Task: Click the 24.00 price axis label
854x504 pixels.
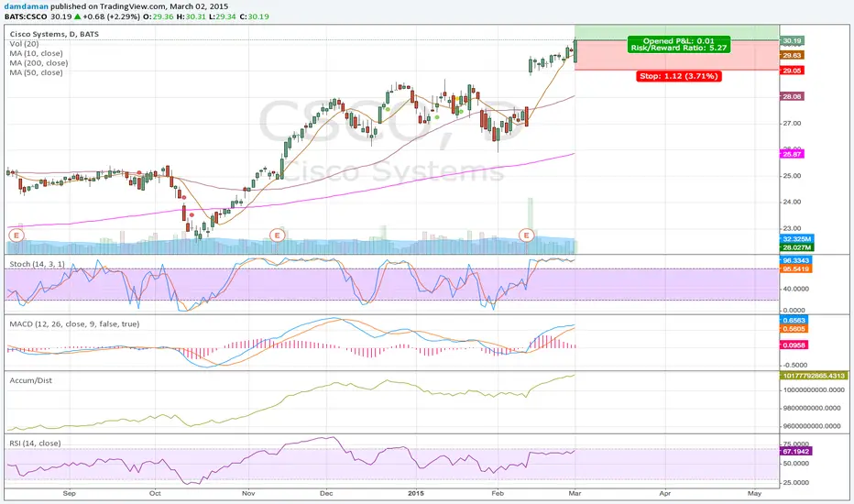Action: (x=793, y=202)
